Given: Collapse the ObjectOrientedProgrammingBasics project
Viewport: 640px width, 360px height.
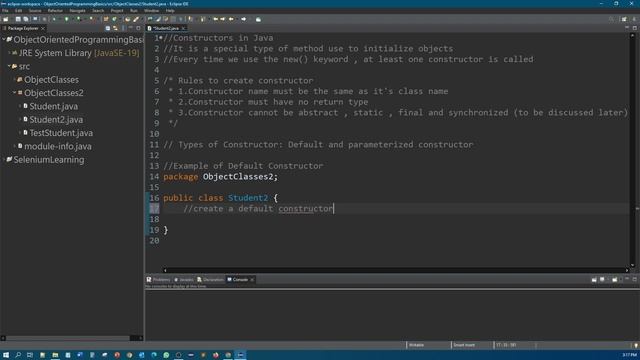Looking at the screenshot, I should pyautogui.click(x=4, y=40).
